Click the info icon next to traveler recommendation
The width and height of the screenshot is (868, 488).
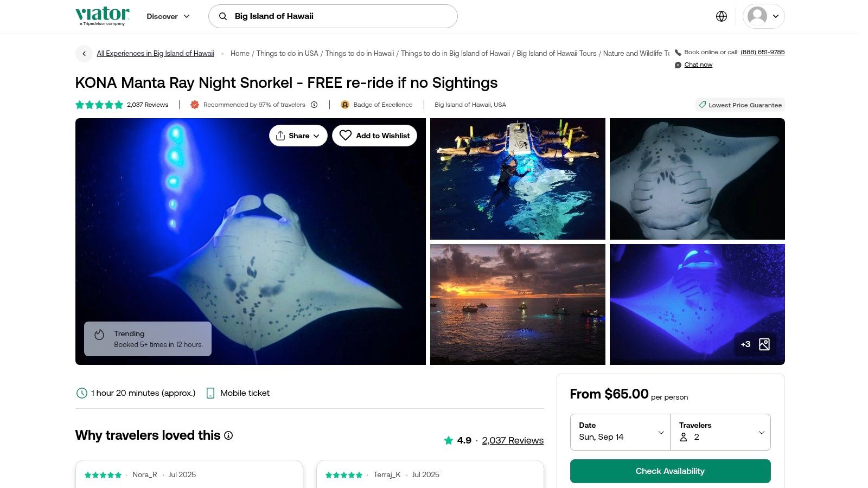pos(314,105)
